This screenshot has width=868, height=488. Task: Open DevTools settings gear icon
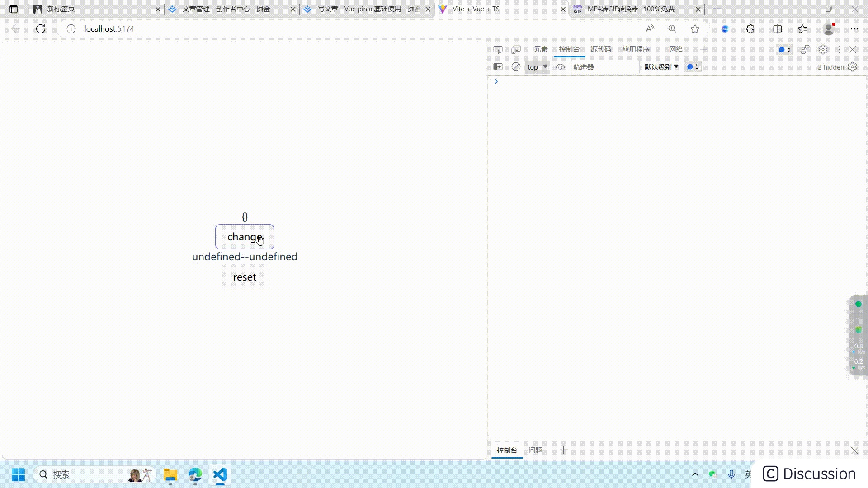pos(823,49)
